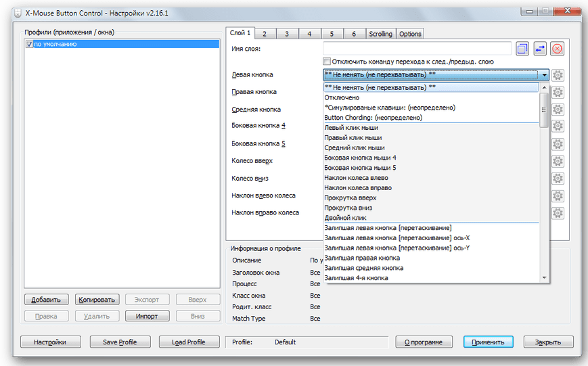This screenshot has width=588, height=366.
Task: Click the Имя слоя text field
Action: [x=417, y=49]
